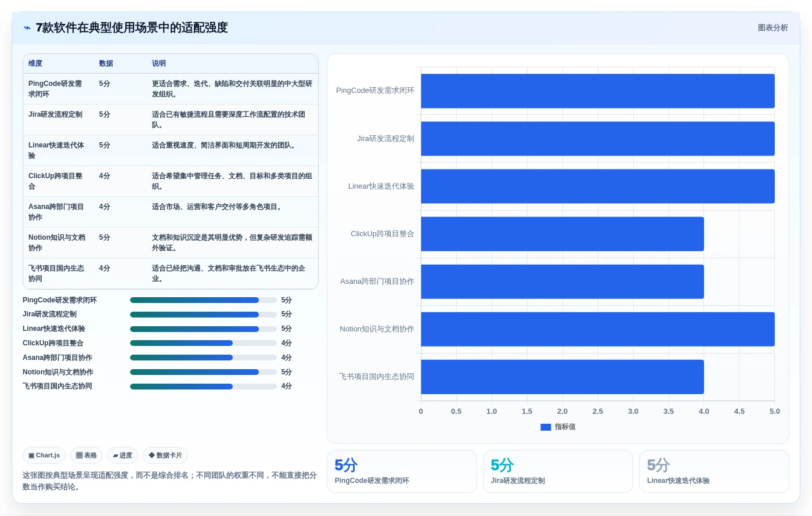The width and height of the screenshot is (812, 516).
Task: Click the 图表分析 label in the header
Action: (x=773, y=28)
